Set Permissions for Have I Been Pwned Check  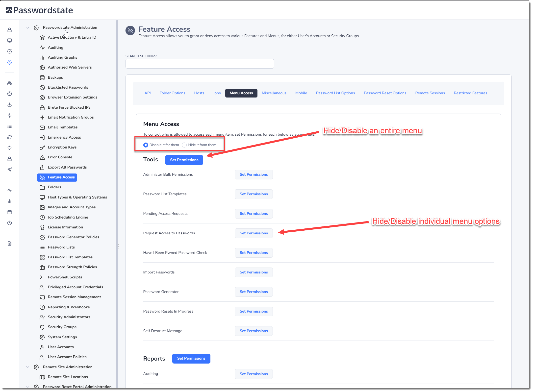pyautogui.click(x=254, y=253)
